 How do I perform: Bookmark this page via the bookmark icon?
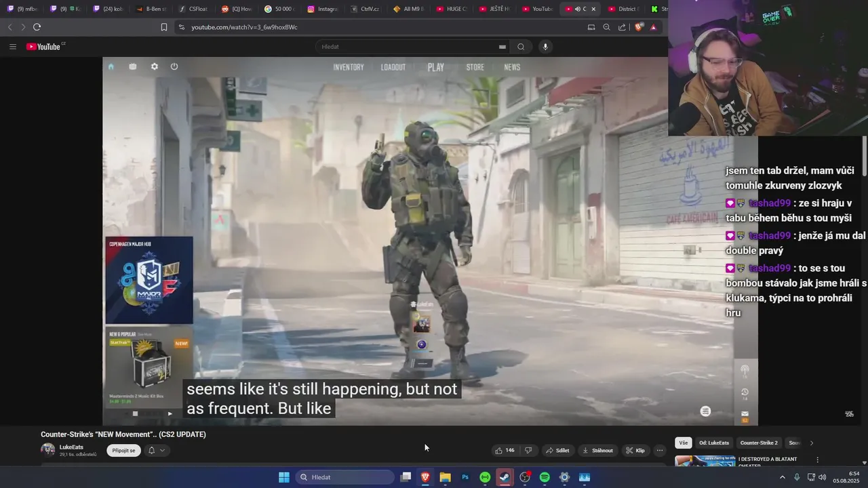(163, 27)
